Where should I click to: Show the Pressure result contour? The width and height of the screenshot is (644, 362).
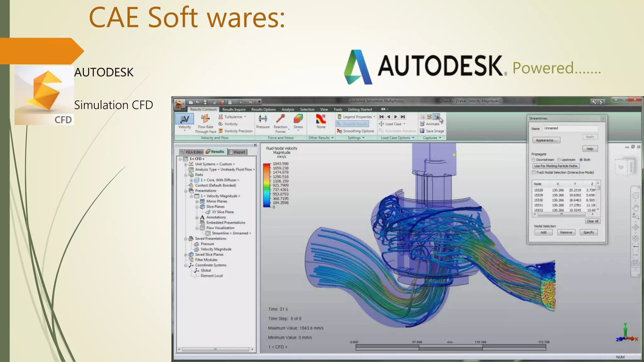coord(263,122)
